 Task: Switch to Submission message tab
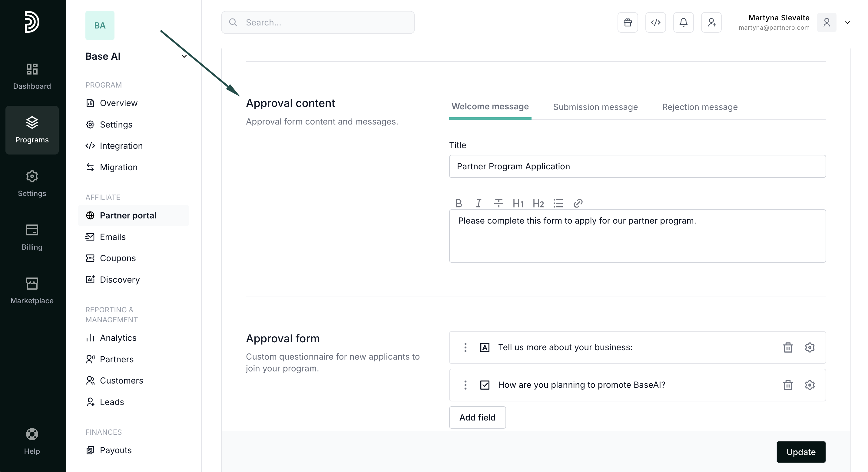tap(595, 107)
